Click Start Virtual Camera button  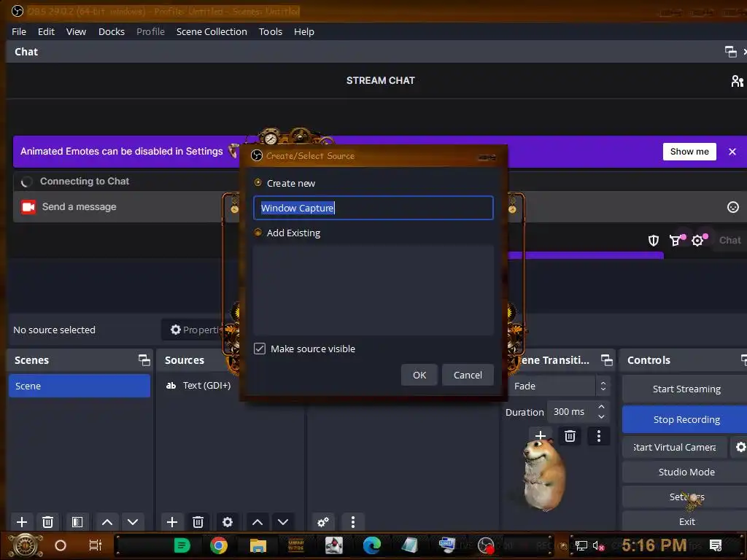click(675, 447)
